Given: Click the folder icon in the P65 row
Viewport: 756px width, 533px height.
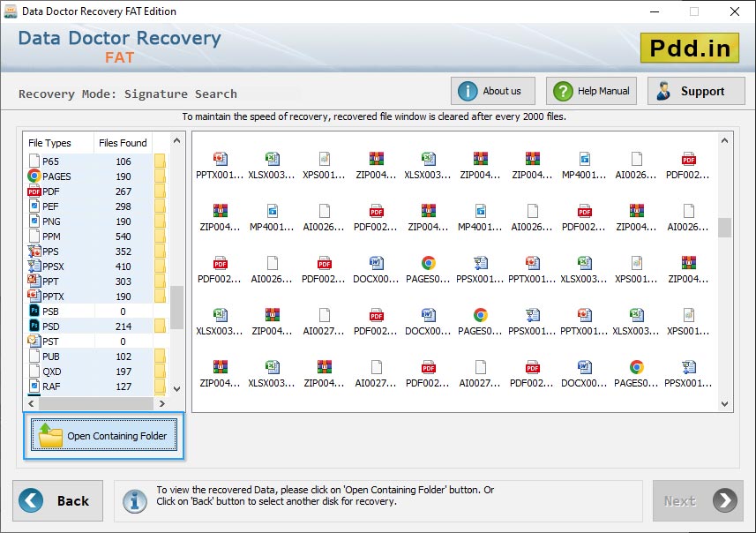Looking at the screenshot, I should 160,161.
